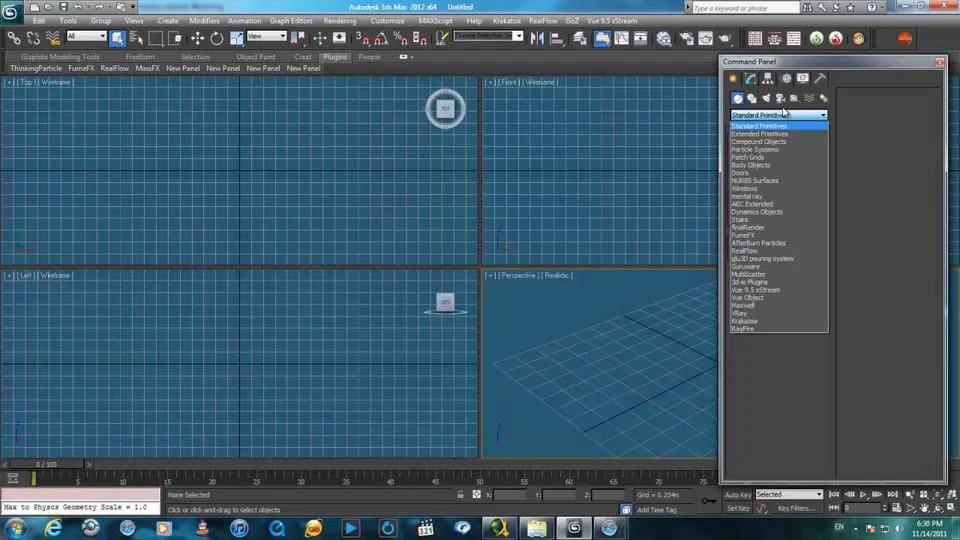This screenshot has width=960, height=540.
Task: Choose FumeFX in the category list
Action: pyautogui.click(x=743, y=235)
